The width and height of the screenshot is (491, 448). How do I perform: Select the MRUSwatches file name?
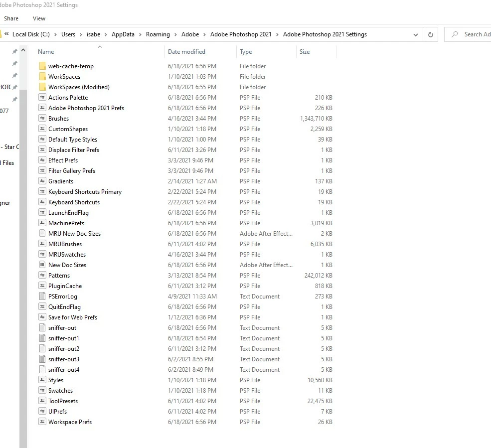67,254
